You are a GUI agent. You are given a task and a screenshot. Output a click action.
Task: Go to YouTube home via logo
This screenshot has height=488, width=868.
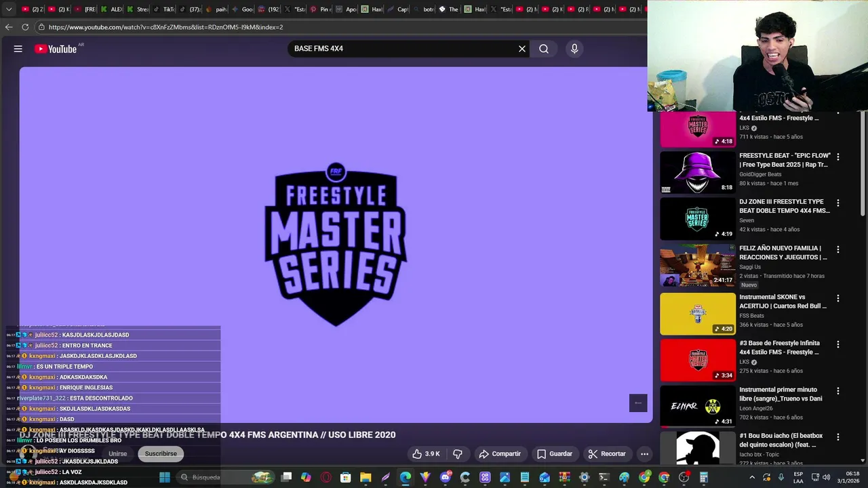56,49
